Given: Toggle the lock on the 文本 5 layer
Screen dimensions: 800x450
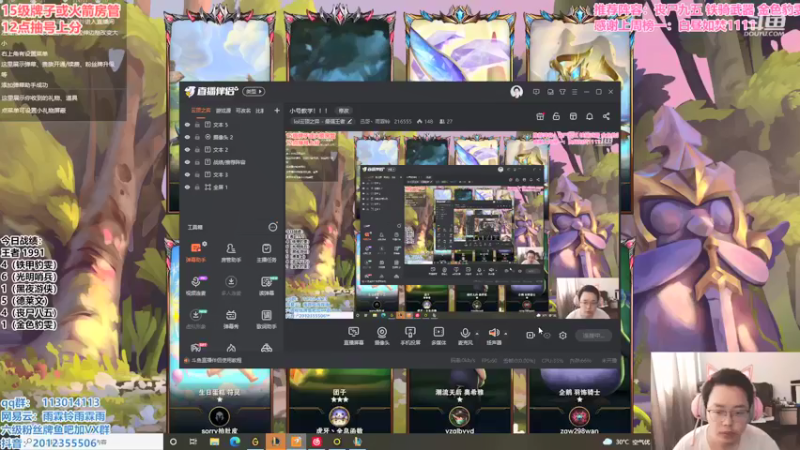Looking at the screenshot, I should (197, 124).
